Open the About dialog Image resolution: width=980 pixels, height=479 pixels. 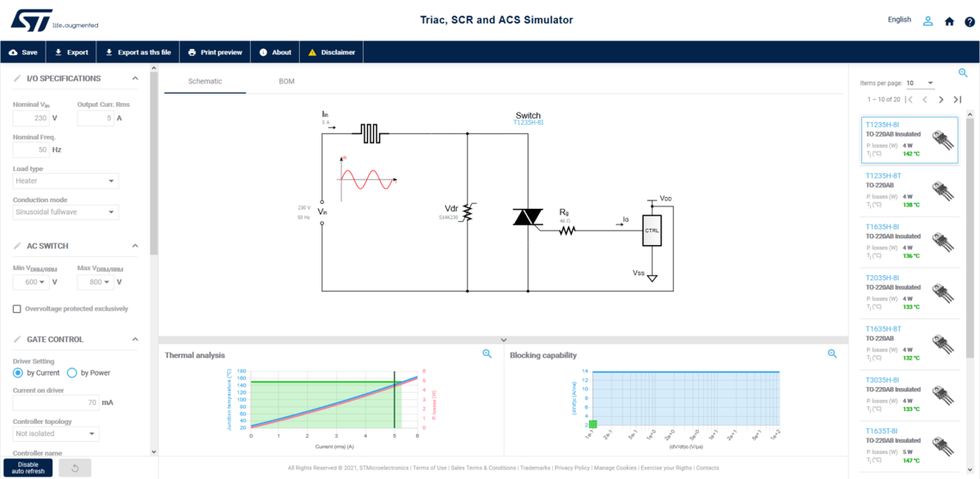(275, 52)
